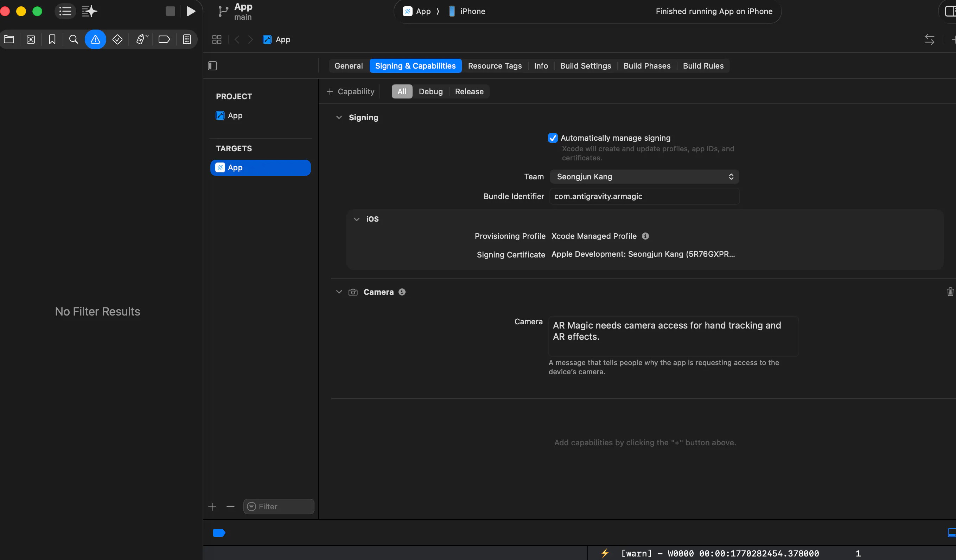Open the Test navigator diamond icon
956x560 pixels.
[x=117, y=39]
